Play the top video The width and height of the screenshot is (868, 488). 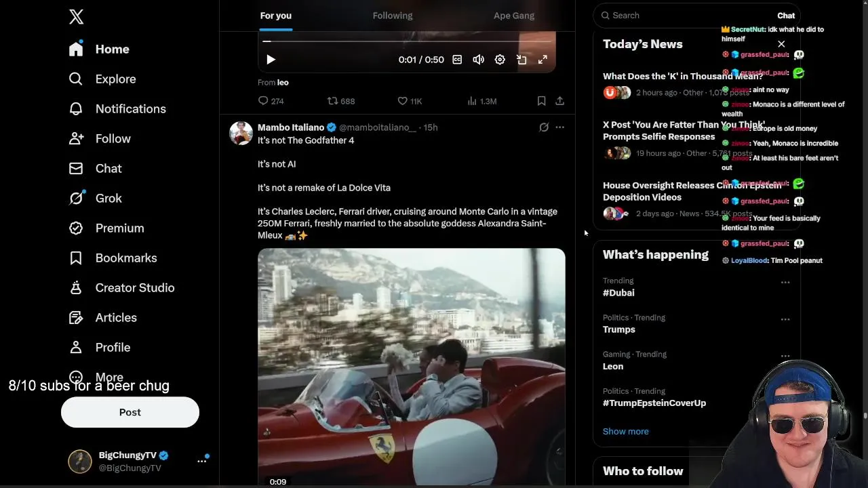point(271,60)
